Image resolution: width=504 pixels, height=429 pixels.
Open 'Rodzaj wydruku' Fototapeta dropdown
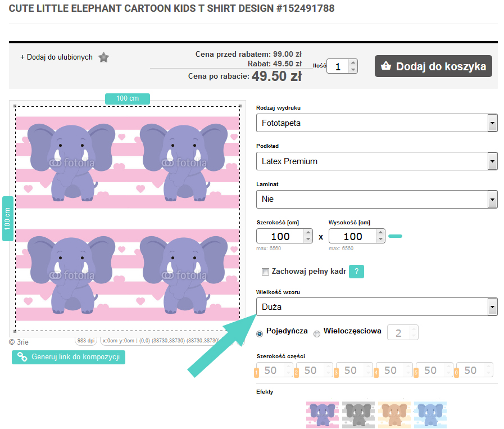376,123
